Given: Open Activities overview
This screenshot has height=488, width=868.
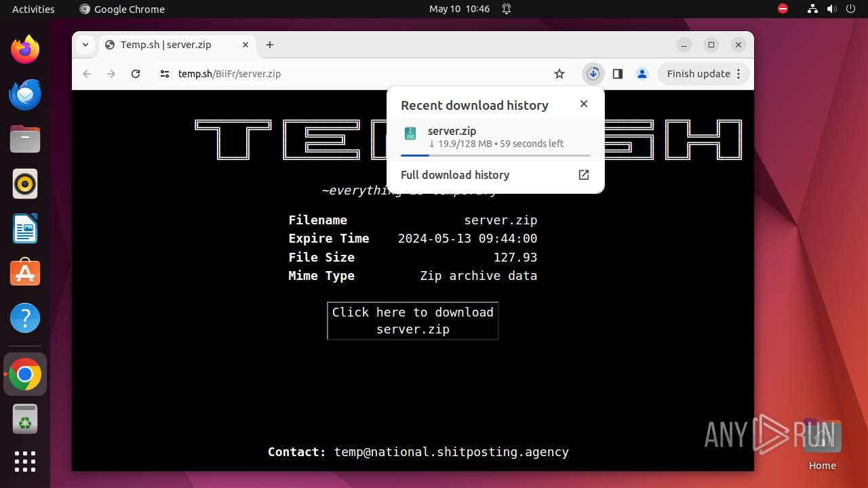Looking at the screenshot, I should tap(33, 9).
